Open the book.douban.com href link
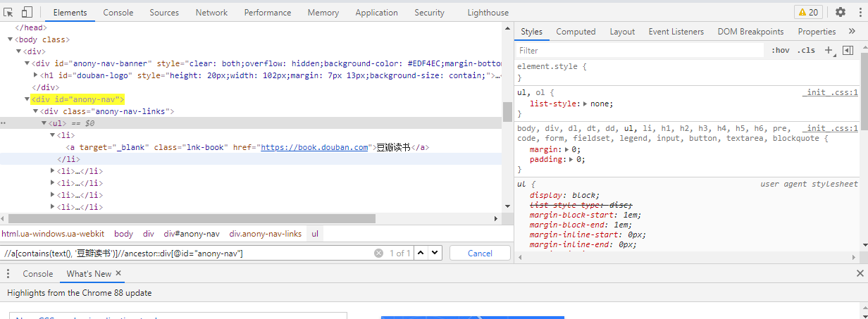The width and height of the screenshot is (868, 319). click(315, 148)
